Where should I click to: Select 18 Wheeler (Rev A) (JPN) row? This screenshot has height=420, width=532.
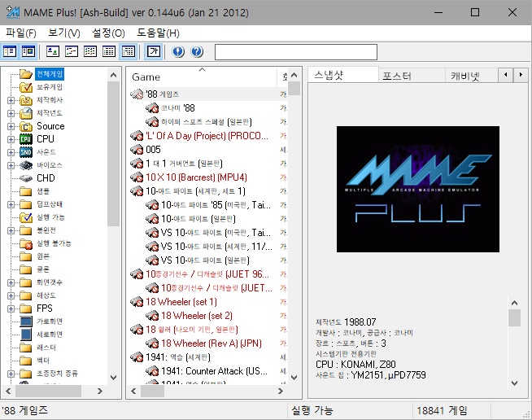point(208,343)
